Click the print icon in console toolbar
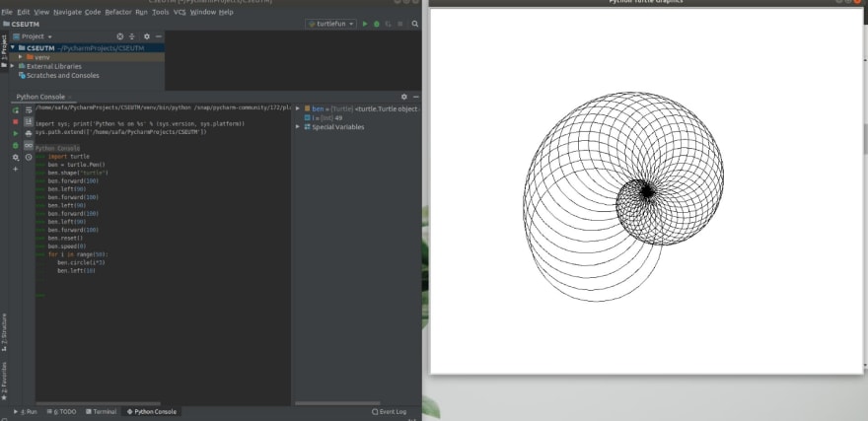868x421 pixels. click(29, 133)
